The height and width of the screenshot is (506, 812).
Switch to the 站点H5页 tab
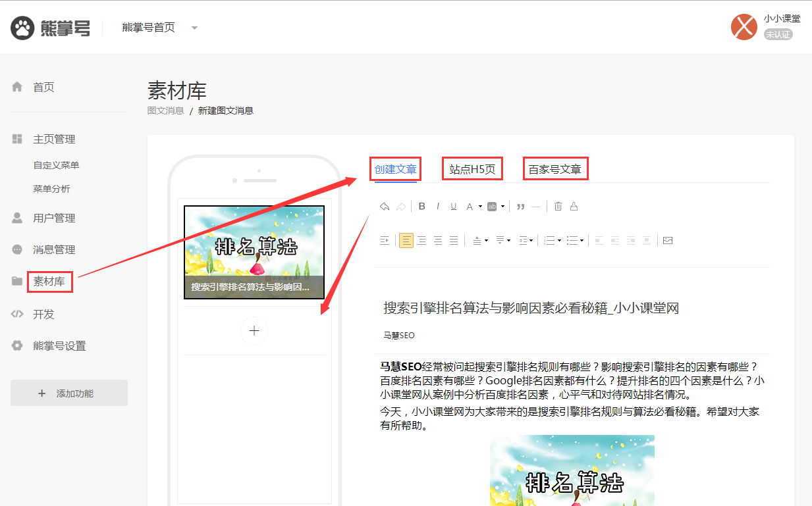(472, 169)
